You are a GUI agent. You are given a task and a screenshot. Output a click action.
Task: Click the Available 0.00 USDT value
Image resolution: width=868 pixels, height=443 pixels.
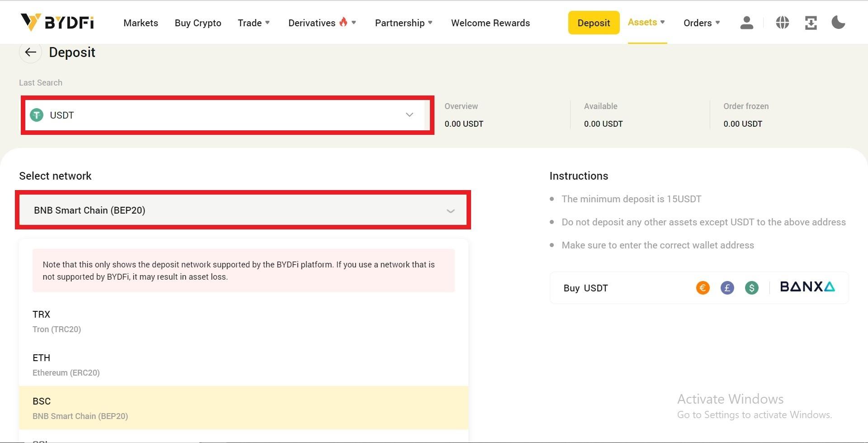(x=603, y=124)
